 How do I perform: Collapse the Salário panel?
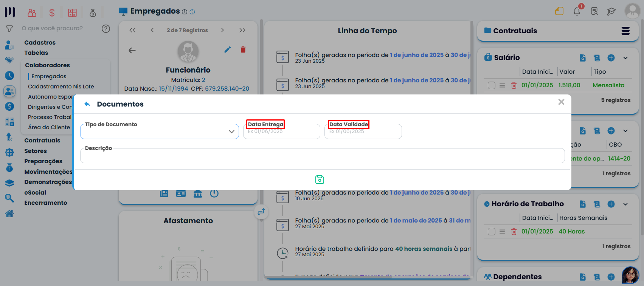(625, 58)
